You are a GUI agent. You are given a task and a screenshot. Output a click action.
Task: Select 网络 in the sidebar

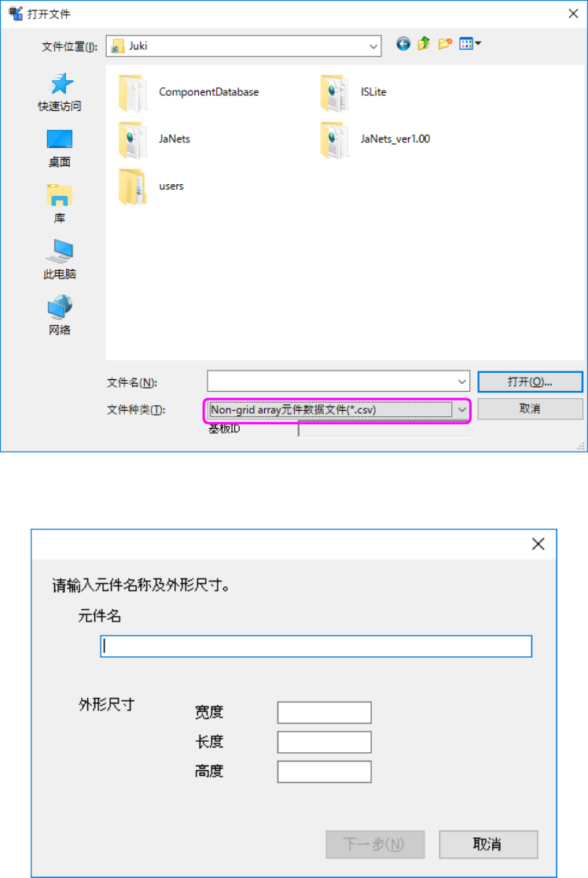tap(59, 315)
